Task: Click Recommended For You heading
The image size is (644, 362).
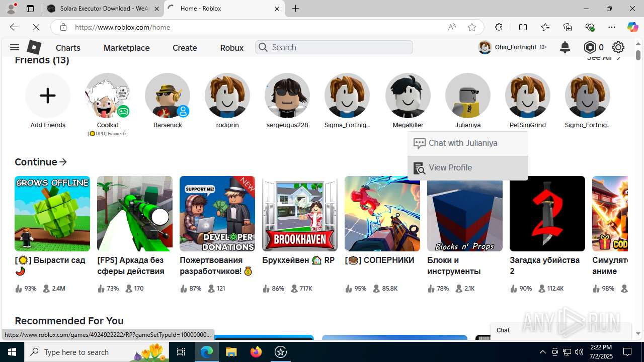Action: [69, 321]
